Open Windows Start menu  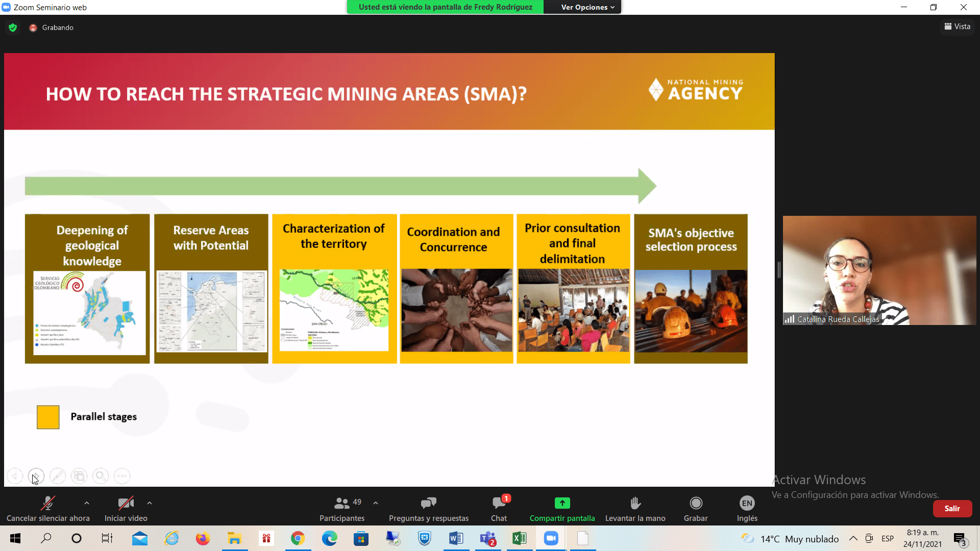(x=15, y=538)
